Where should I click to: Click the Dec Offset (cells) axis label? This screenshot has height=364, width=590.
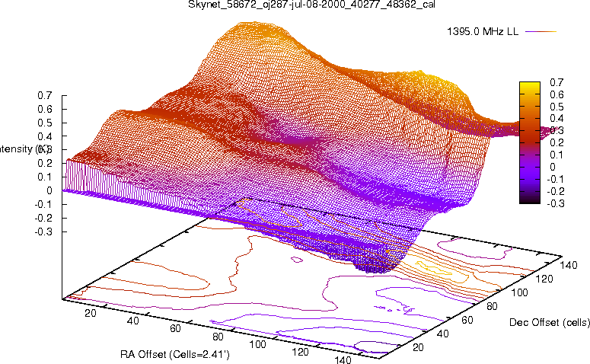tap(550, 322)
